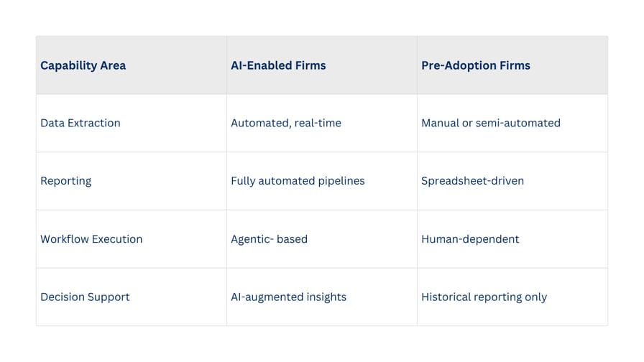The height and width of the screenshot is (362, 644).
Task: Select the Workflow Execution row label
Action: tap(132, 239)
